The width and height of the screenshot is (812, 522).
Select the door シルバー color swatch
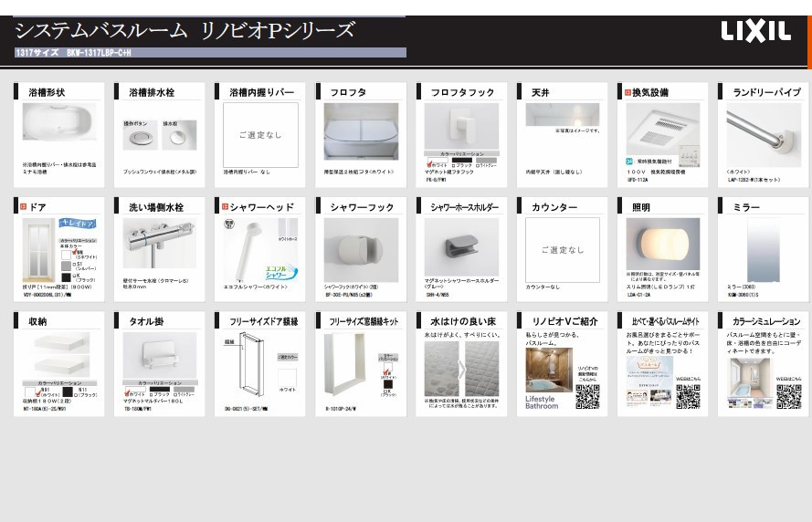(66, 266)
